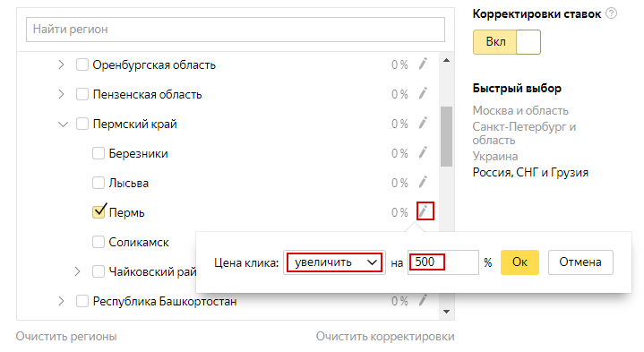
Task: Click the region list scrollbar thumb
Action: [x=446, y=136]
